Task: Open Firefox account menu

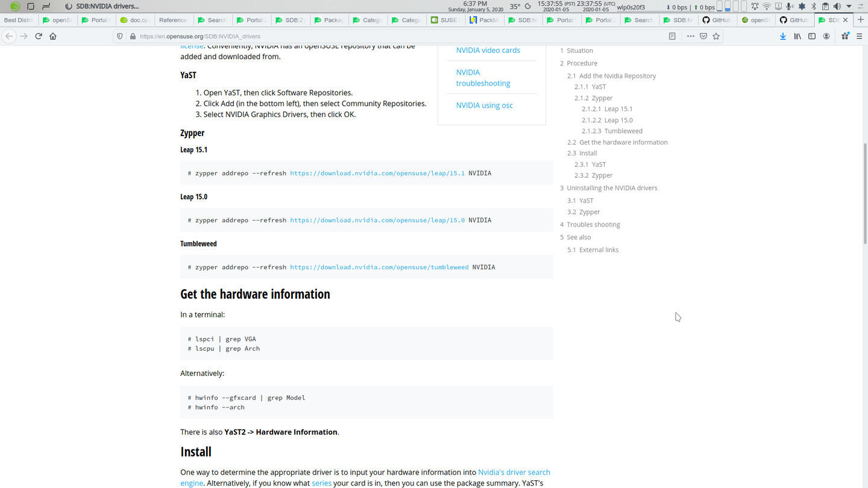Action: (826, 36)
